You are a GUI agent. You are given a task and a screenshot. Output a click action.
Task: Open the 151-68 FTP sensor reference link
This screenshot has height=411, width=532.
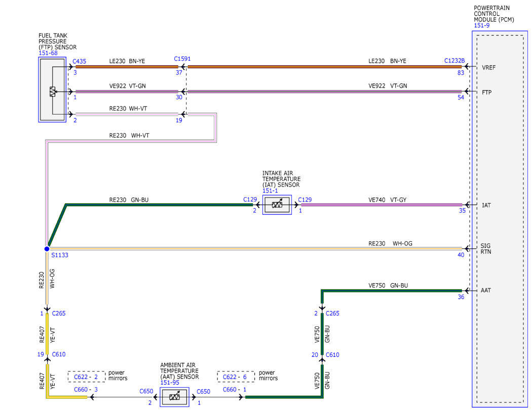click(48, 53)
